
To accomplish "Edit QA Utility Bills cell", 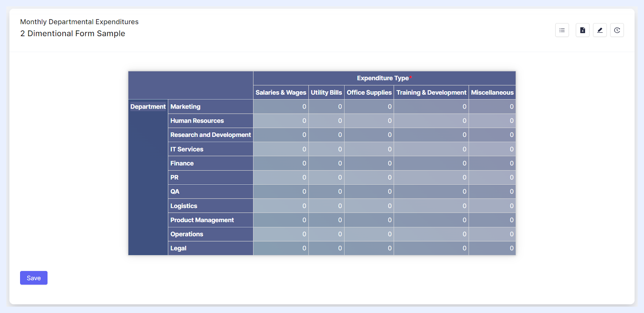I will pos(326,191).
